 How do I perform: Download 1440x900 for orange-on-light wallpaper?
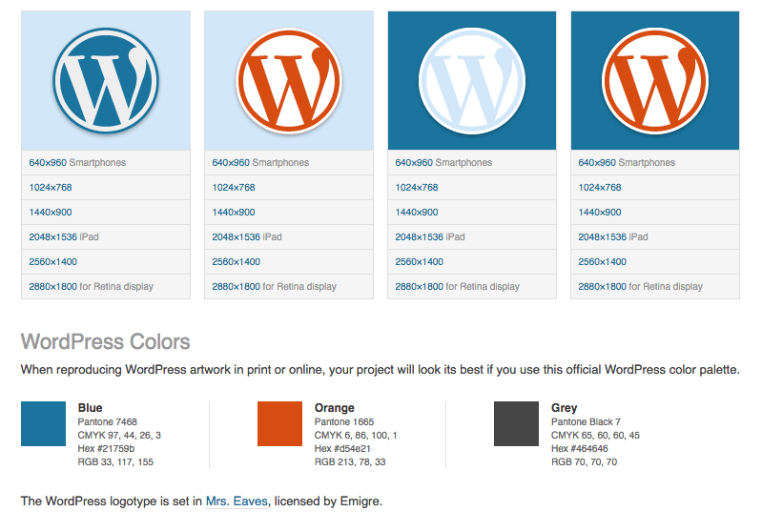coord(234,213)
